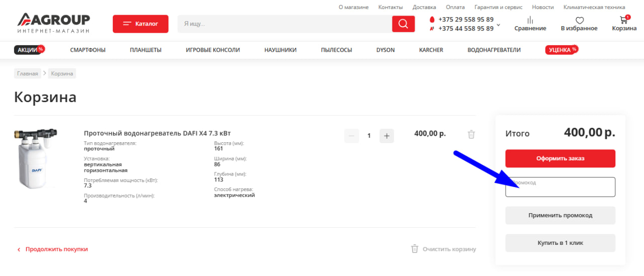Click the AGROUP store logo
Screen dimensions: 644x276
point(53,23)
